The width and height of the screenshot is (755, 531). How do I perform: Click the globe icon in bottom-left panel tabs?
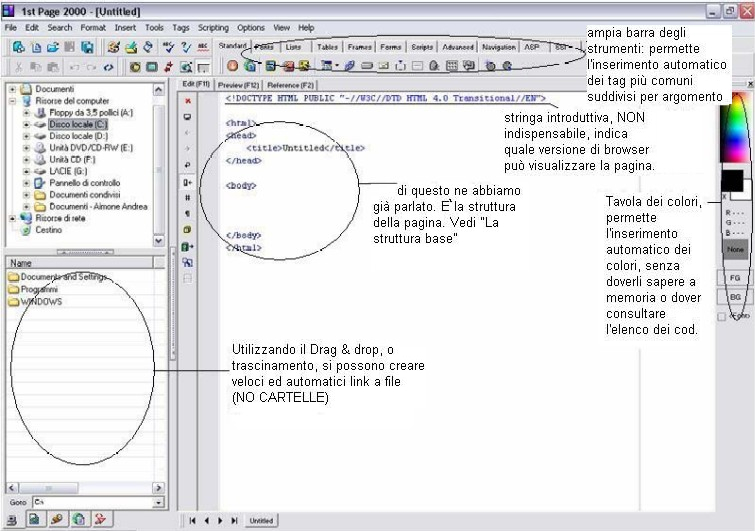click(79, 519)
